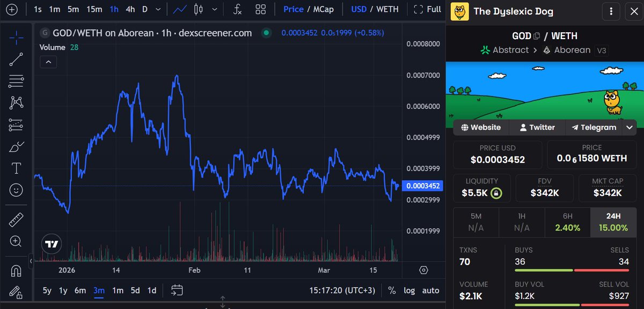Image resolution: width=644 pixels, height=309 pixels.
Task: Select the ruler measure tool
Action: [16, 219]
